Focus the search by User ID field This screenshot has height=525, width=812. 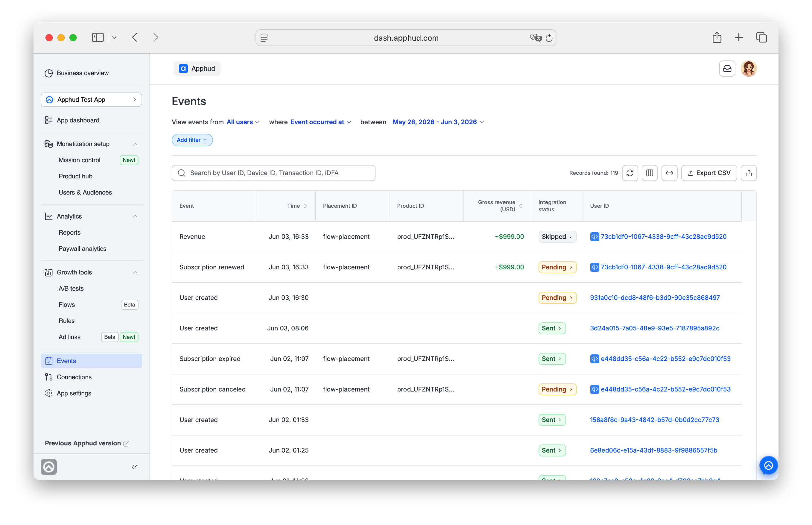[273, 173]
